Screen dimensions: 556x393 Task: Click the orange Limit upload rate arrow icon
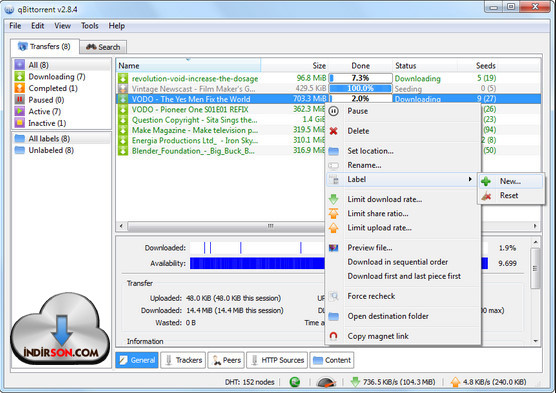coord(333,228)
